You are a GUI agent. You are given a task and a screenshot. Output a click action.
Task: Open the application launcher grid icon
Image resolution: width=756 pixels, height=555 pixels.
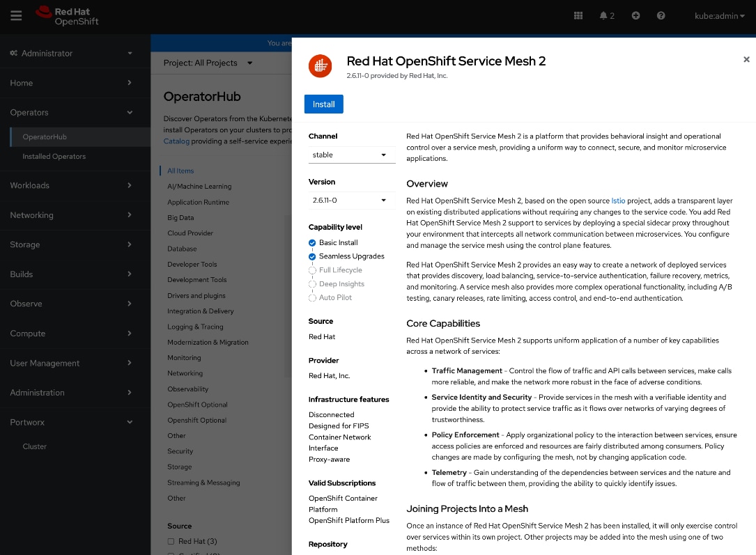pyautogui.click(x=578, y=15)
